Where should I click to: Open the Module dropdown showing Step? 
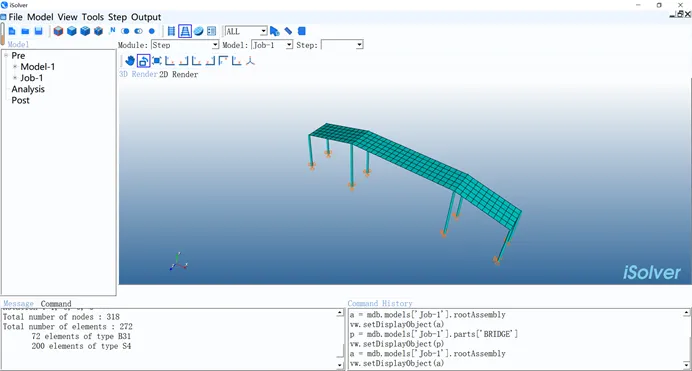click(185, 45)
